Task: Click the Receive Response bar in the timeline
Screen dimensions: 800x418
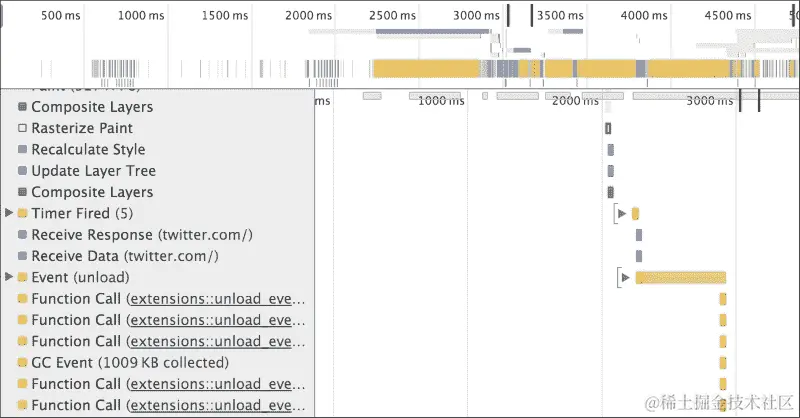Action: 639,235
